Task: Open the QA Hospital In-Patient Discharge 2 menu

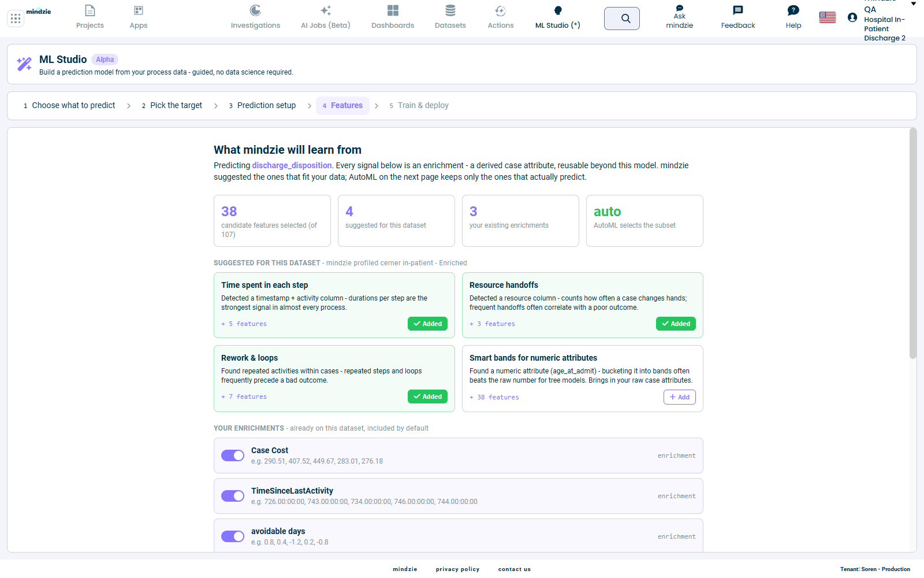Action: pyautogui.click(x=885, y=23)
